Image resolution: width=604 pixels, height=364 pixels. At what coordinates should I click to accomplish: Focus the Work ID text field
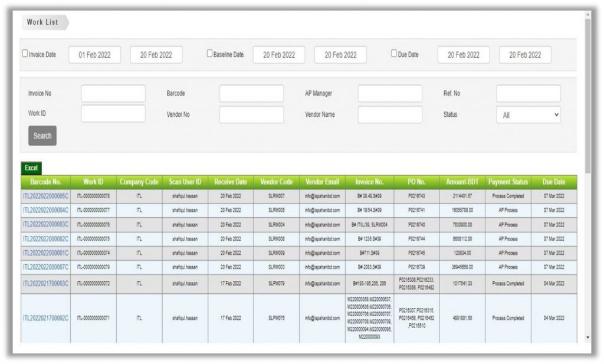(x=113, y=114)
